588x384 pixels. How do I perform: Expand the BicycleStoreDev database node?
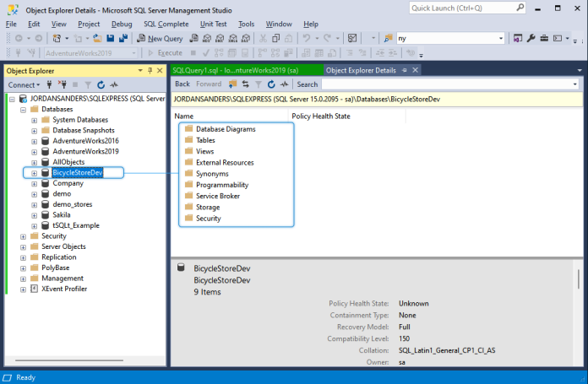point(34,173)
